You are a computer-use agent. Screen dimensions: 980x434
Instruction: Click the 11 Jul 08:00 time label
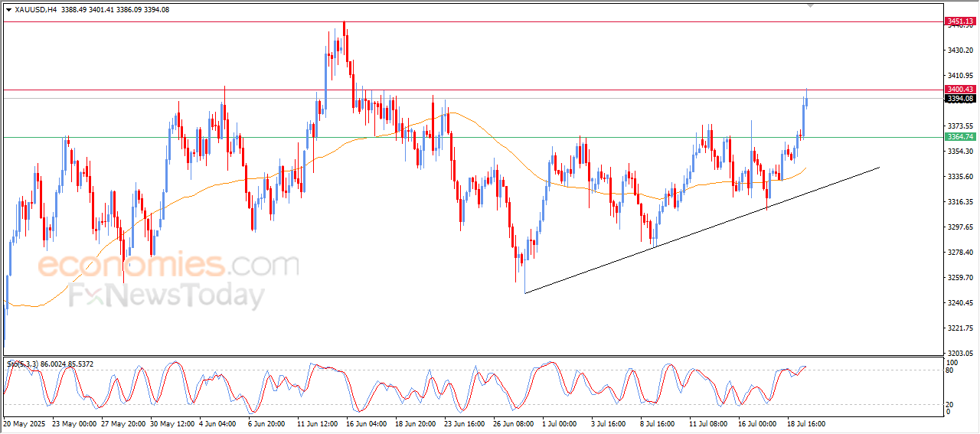click(x=708, y=423)
